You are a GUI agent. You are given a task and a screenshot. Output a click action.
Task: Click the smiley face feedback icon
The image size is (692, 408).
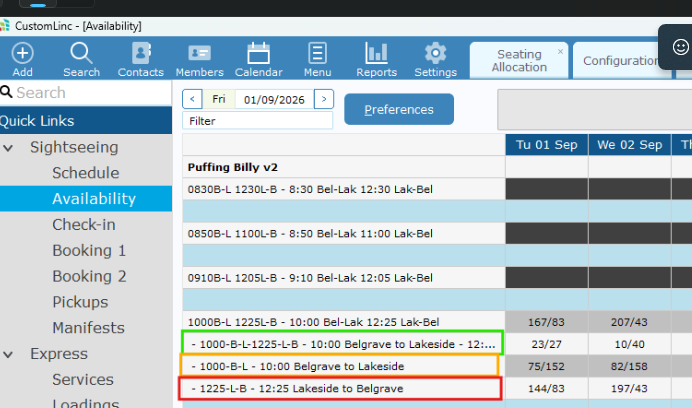[680, 47]
